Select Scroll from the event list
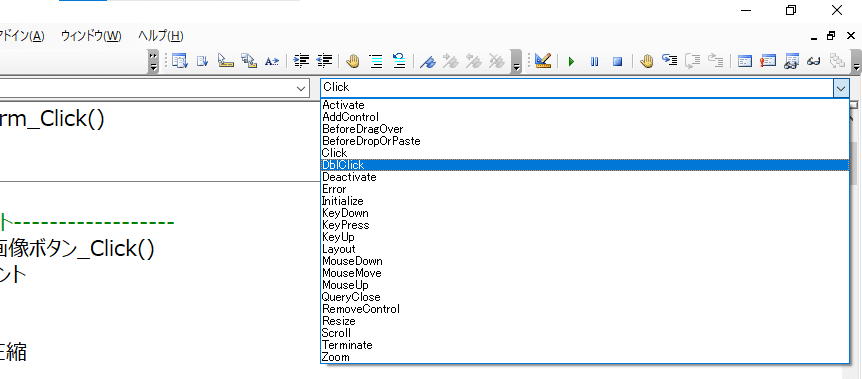Viewport: 862px width, 379px height. coord(585,333)
